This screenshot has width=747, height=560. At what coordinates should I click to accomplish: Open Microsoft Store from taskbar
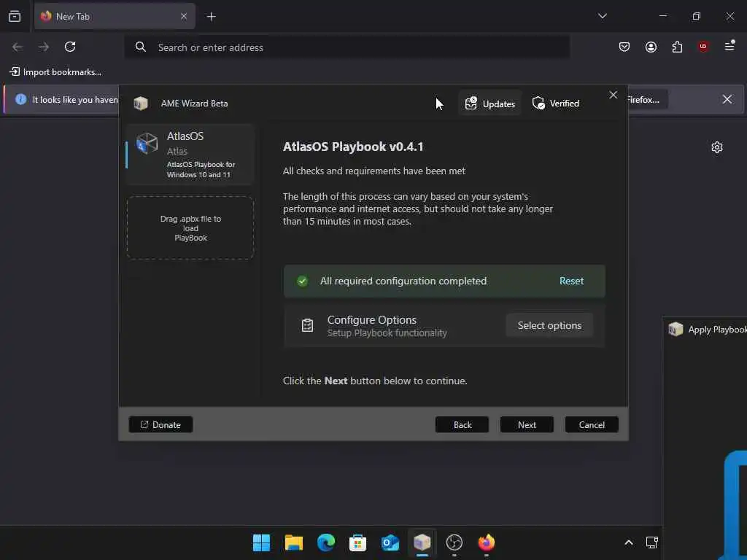pyautogui.click(x=357, y=542)
